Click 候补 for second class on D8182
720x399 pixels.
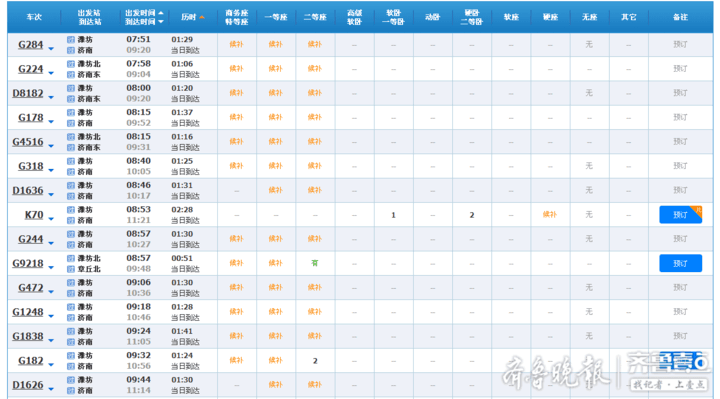(x=315, y=93)
